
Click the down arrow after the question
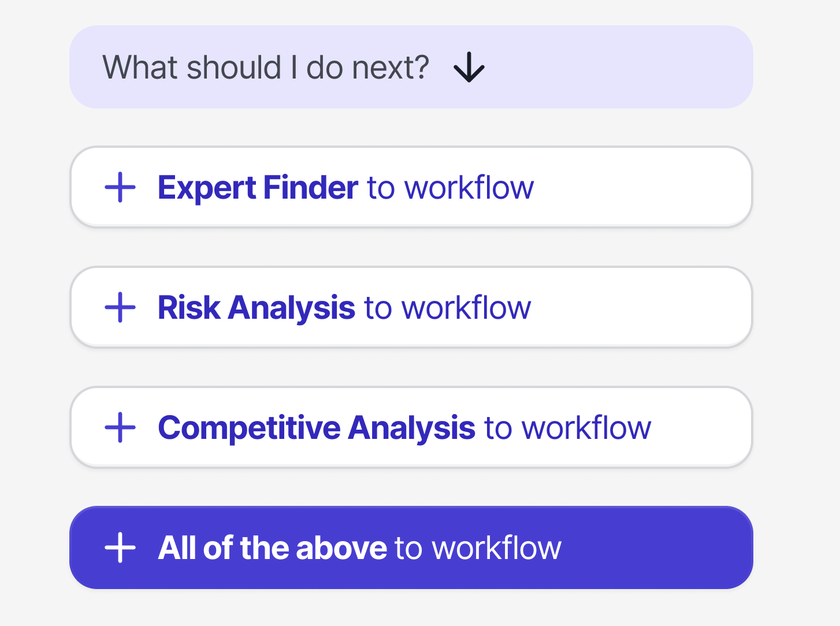pyautogui.click(x=469, y=68)
